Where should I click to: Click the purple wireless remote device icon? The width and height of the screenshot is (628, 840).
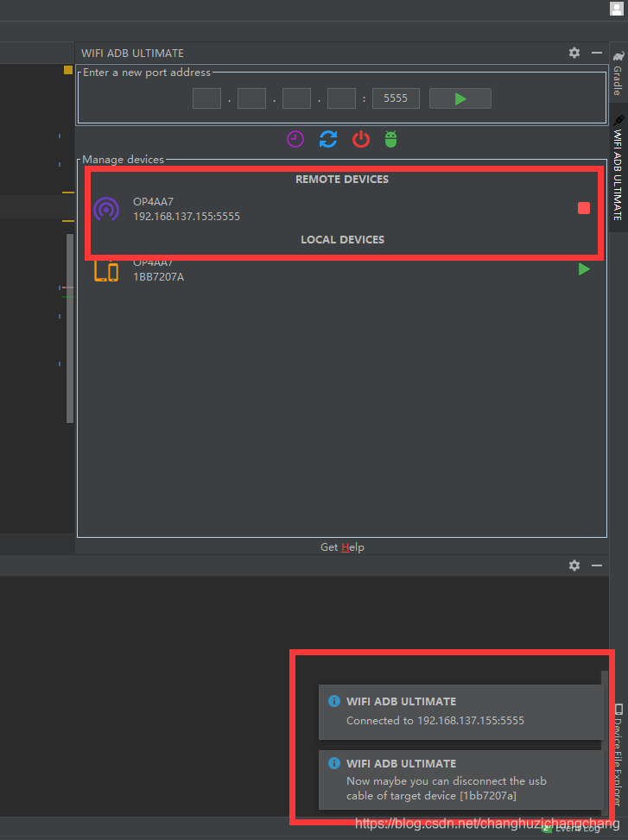pos(106,209)
